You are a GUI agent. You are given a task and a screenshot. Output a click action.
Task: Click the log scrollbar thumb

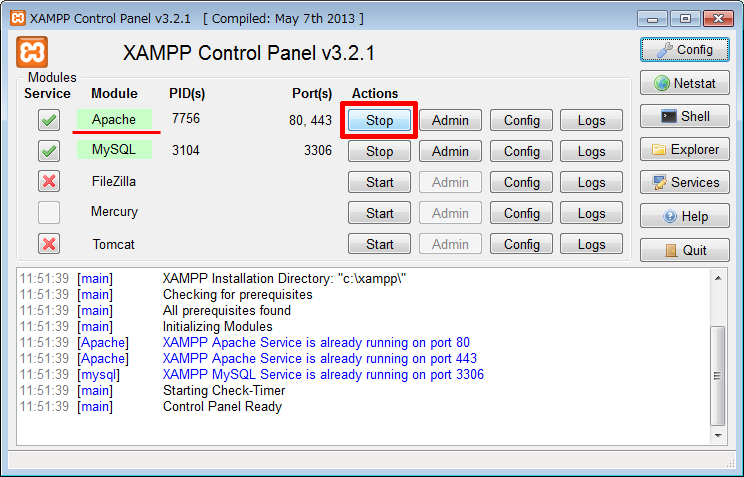[718, 376]
